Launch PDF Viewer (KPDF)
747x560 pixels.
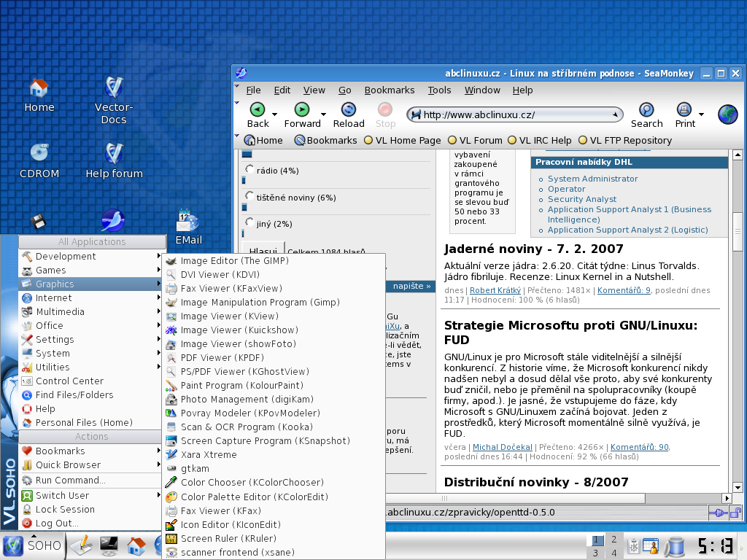pyautogui.click(x=274, y=357)
